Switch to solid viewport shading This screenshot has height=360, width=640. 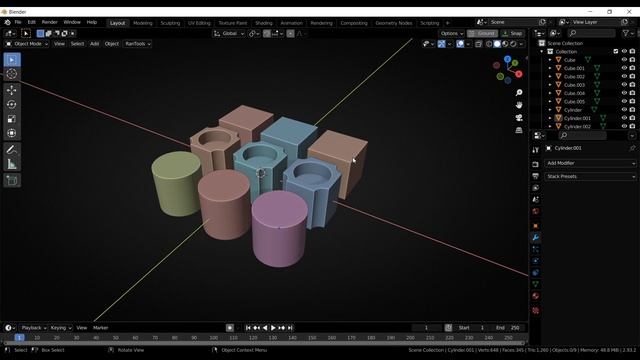tap(497, 44)
